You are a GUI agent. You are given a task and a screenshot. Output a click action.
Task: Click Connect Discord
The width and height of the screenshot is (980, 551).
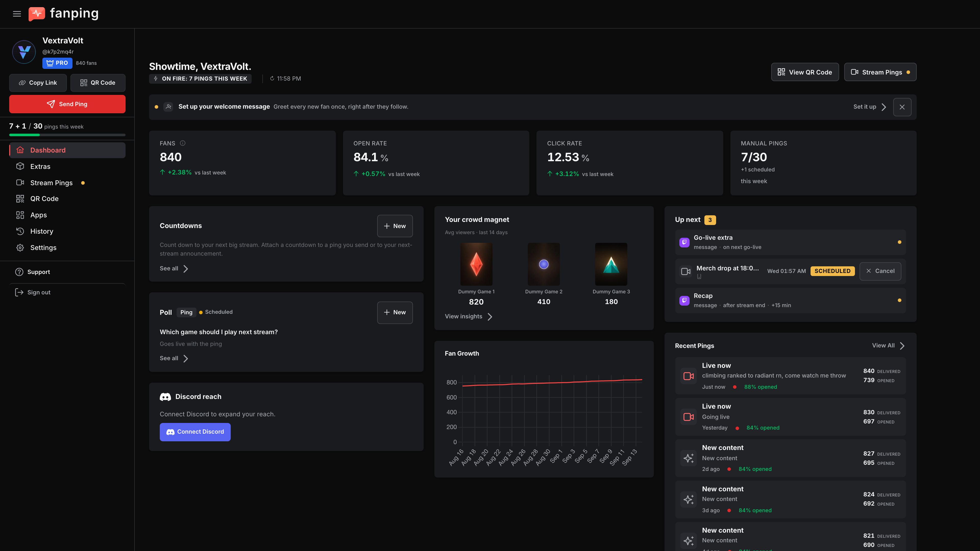click(x=195, y=432)
